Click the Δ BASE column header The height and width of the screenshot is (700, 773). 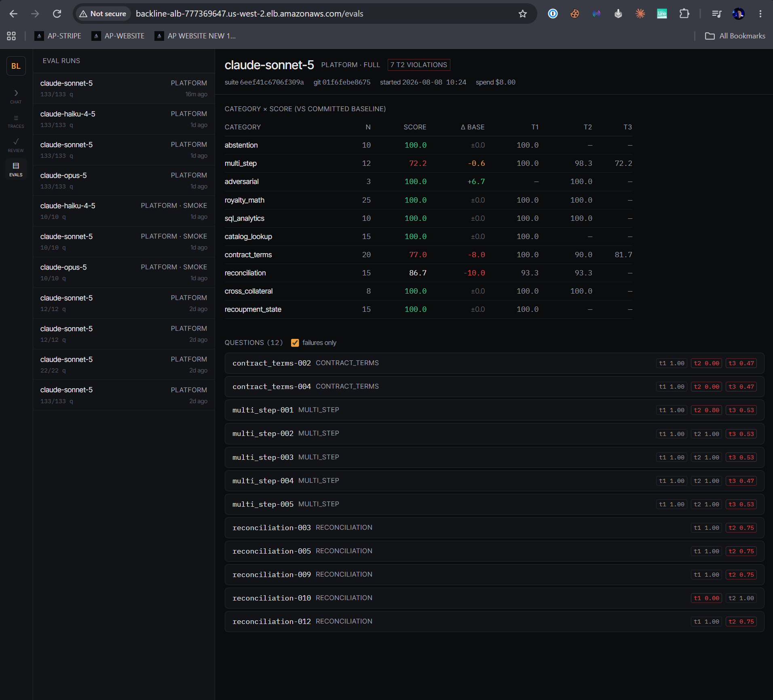[473, 127]
